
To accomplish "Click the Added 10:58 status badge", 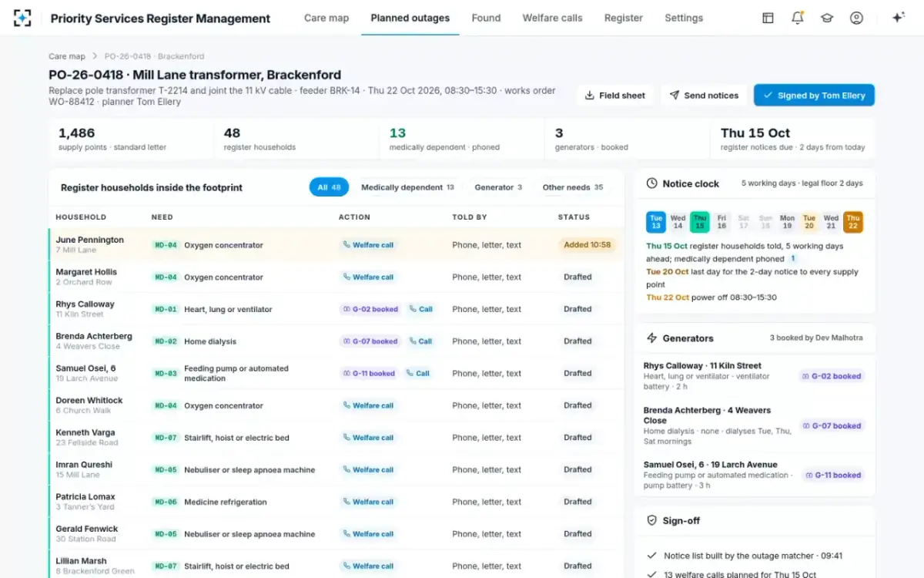I will coord(587,245).
